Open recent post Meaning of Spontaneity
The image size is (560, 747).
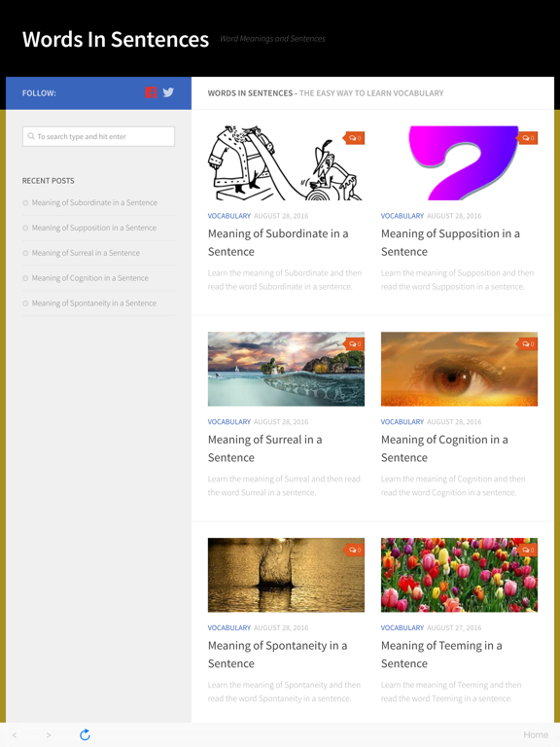pyautogui.click(x=93, y=303)
